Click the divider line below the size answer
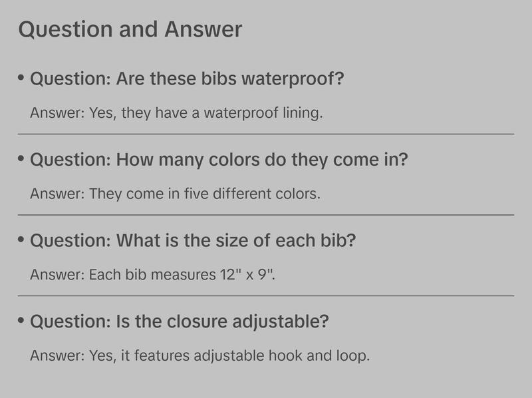This screenshot has height=398, width=532. pyautogui.click(x=266, y=296)
